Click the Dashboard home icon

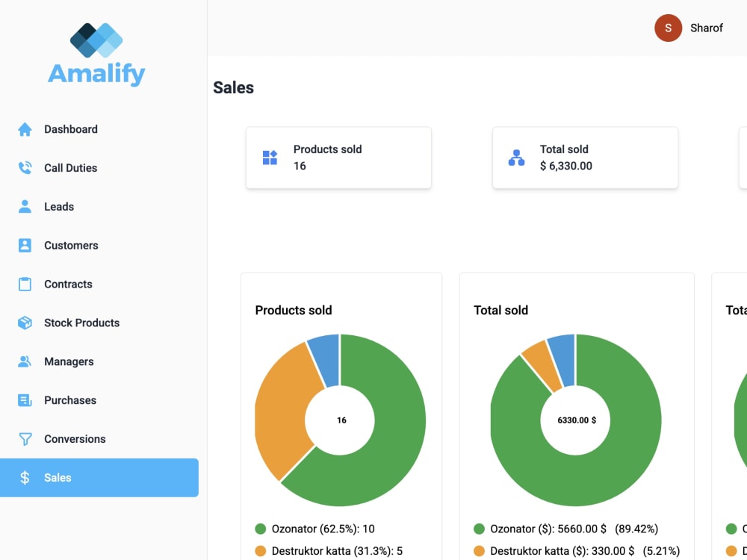click(x=25, y=129)
